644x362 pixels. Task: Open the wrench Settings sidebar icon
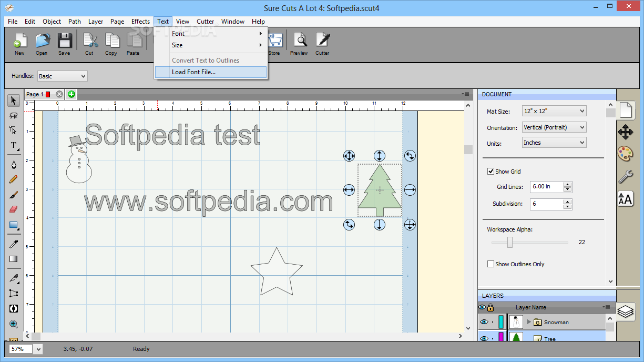tap(625, 176)
